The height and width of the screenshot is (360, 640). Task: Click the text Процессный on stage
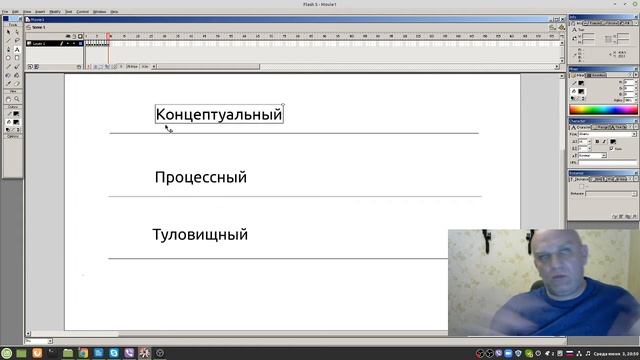(201, 178)
